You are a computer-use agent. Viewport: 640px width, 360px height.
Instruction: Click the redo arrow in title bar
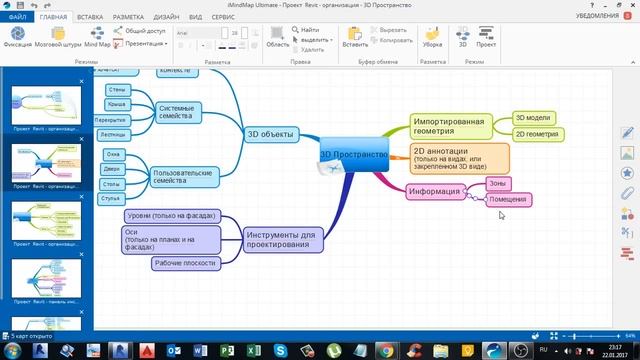click(47, 5)
